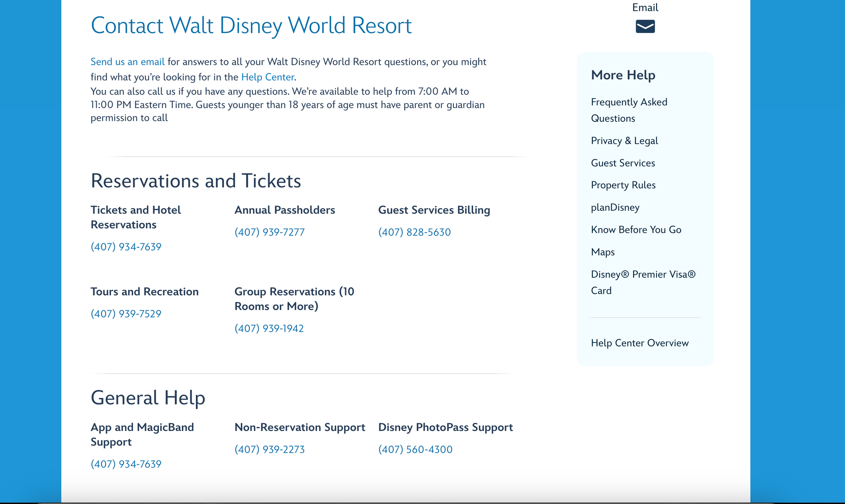
Task: Click Non-Reservation Support phone (407) 939-2273
Action: click(x=269, y=449)
